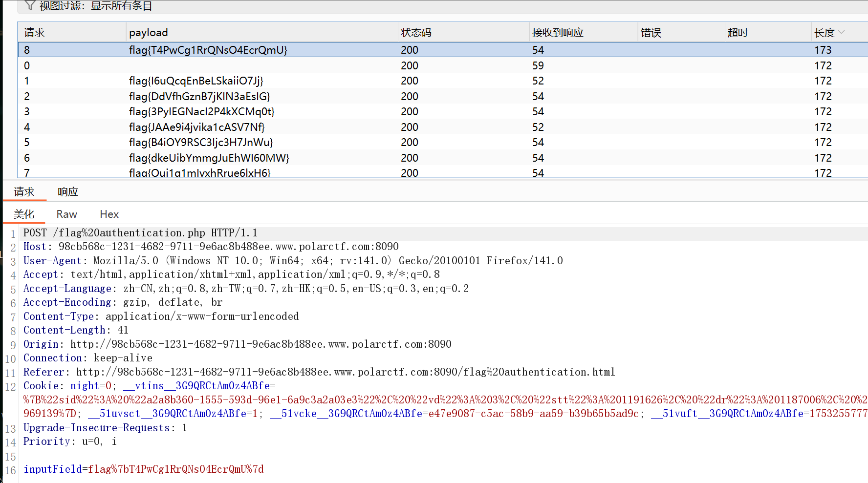868x483 pixels.
Task: Click the response time 59 for request 0
Action: pyautogui.click(x=538, y=65)
